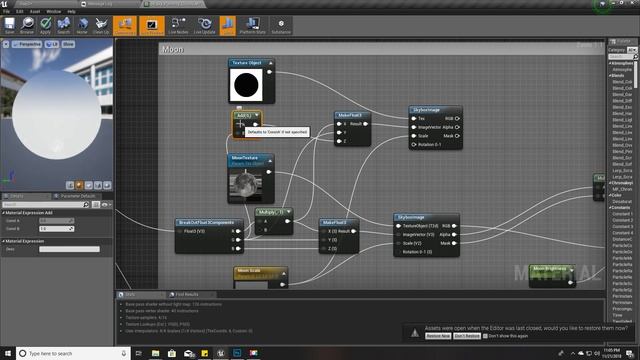Open the Help menu
Viewport: 640px width, 360px height.
71,11
